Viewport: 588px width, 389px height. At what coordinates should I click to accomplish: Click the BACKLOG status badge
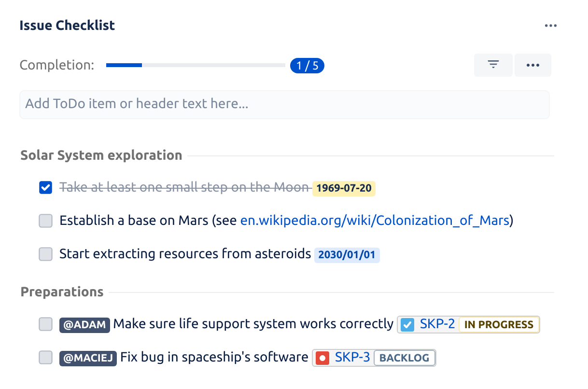click(405, 358)
